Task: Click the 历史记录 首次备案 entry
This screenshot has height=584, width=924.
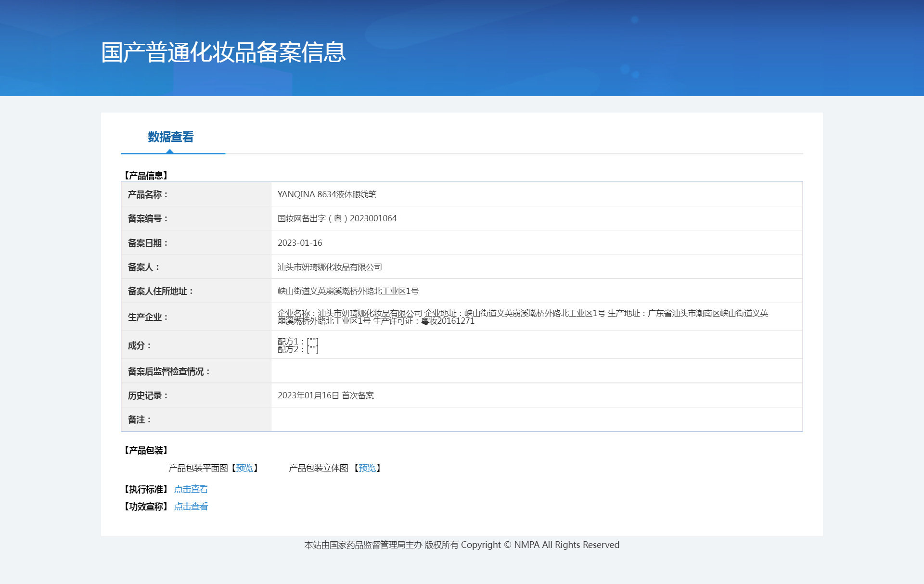Action: (x=326, y=395)
